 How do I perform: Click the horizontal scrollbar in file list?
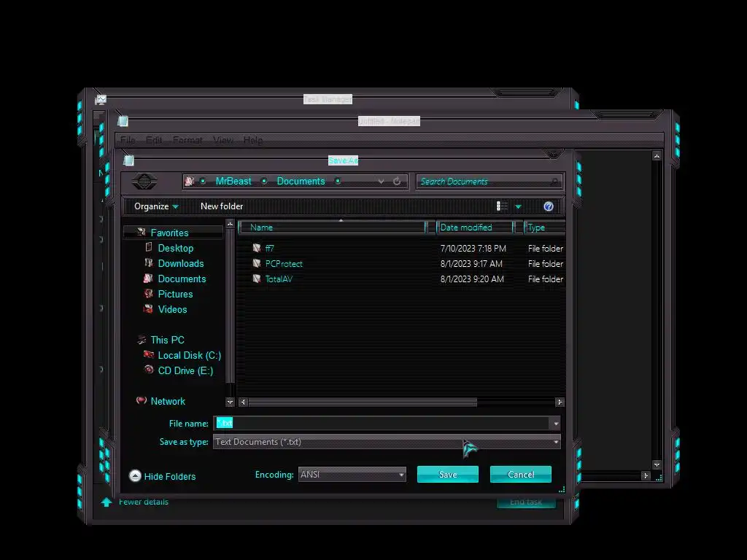click(x=363, y=402)
